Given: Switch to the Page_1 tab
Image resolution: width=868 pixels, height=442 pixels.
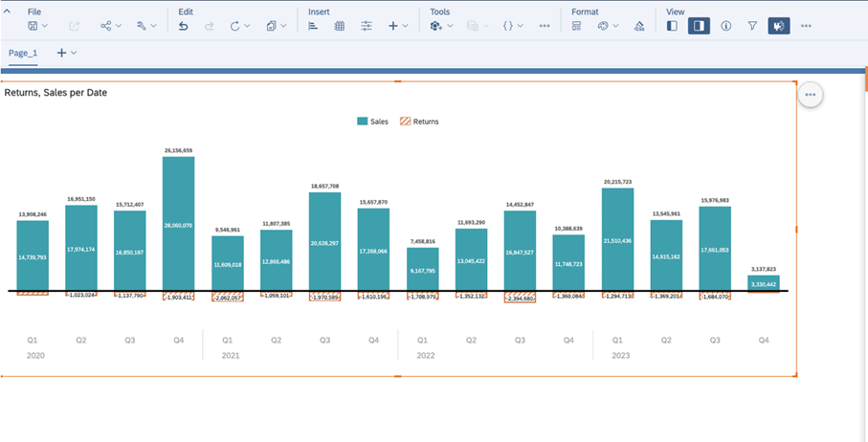Looking at the screenshot, I should pos(23,53).
